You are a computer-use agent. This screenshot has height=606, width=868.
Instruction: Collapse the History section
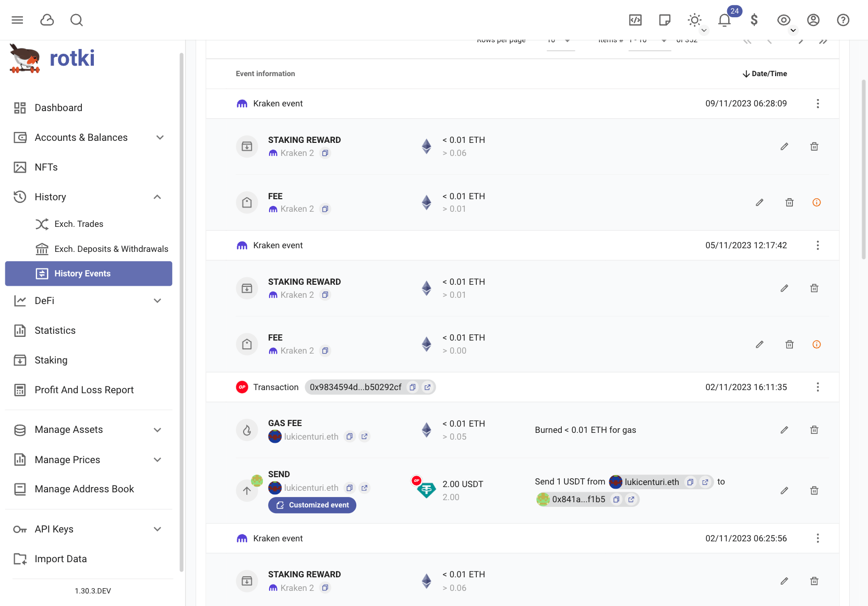tap(89, 197)
